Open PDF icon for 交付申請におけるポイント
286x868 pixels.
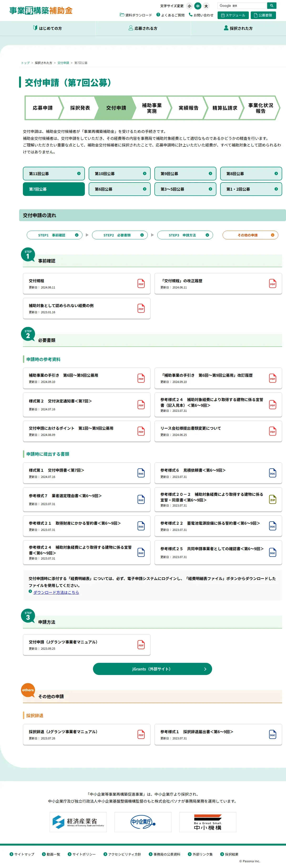[x=141, y=431]
